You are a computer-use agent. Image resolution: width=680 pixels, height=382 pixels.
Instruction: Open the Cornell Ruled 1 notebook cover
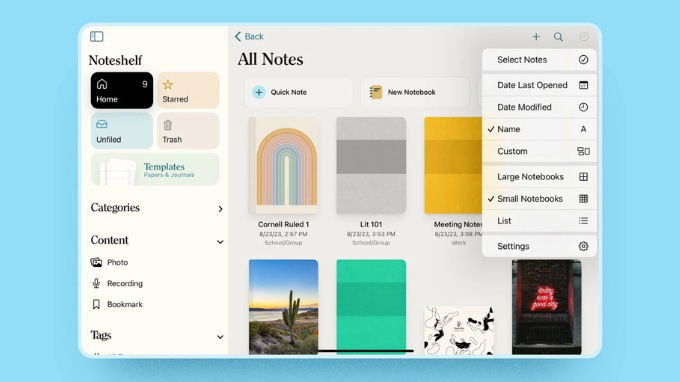(284, 165)
